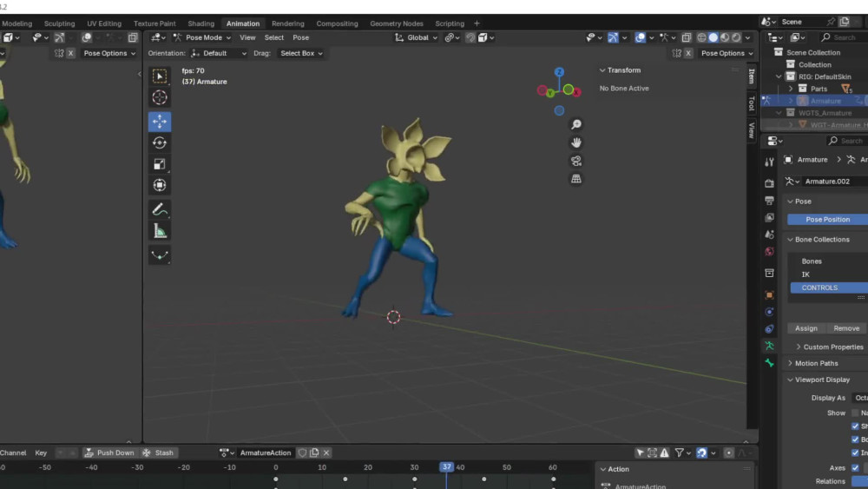Click the pan hand navigation icon
This screenshot has width=868, height=489.
pyautogui.click(x=576, y=143)
